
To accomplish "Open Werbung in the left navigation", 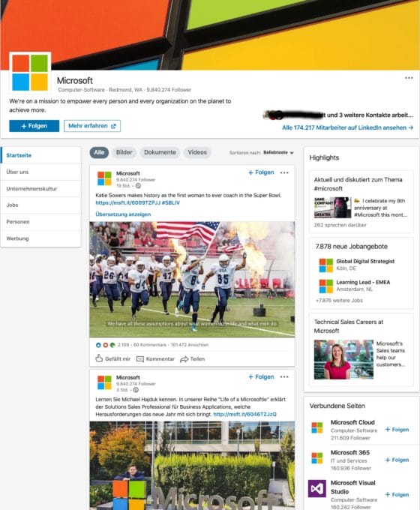I will pos(41,238).
